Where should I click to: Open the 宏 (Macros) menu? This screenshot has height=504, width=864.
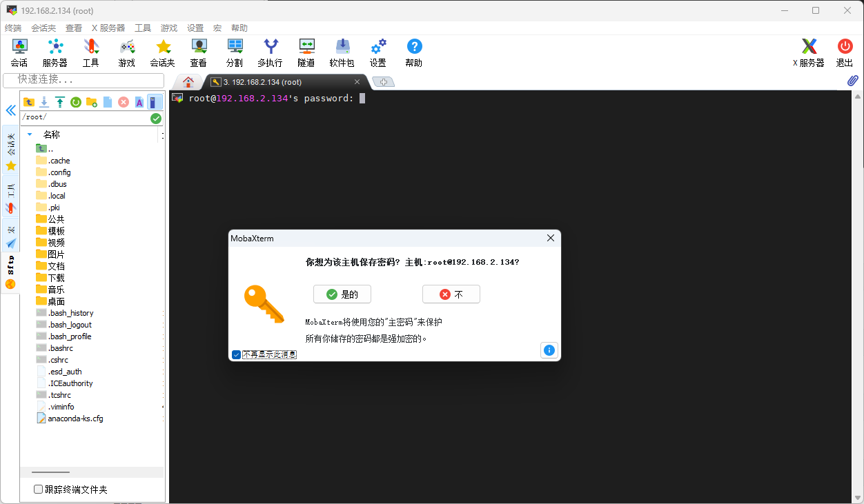[x=217, y=28]
